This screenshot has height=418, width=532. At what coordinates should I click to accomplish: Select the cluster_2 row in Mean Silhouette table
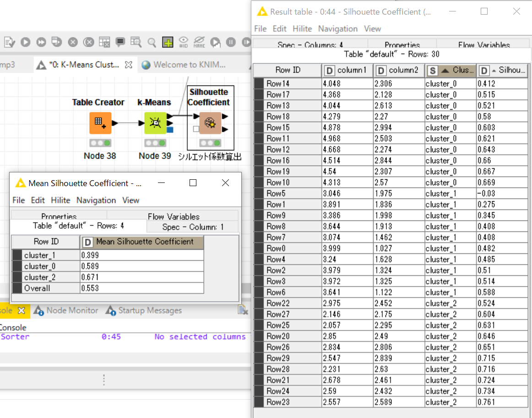(108, 277)
